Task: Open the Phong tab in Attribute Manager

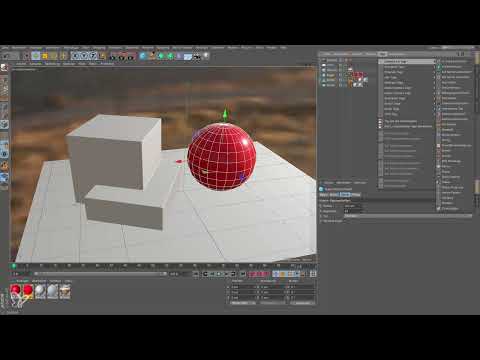Action: (x=356, y=195)
